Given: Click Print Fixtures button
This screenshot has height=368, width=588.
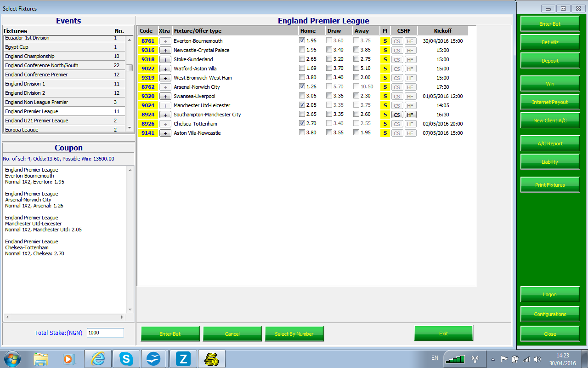Looking at the screenshot, I should 550,185.
